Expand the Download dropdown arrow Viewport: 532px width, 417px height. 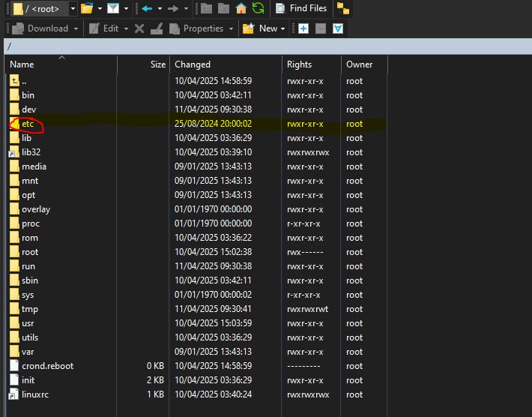[76, 28]
